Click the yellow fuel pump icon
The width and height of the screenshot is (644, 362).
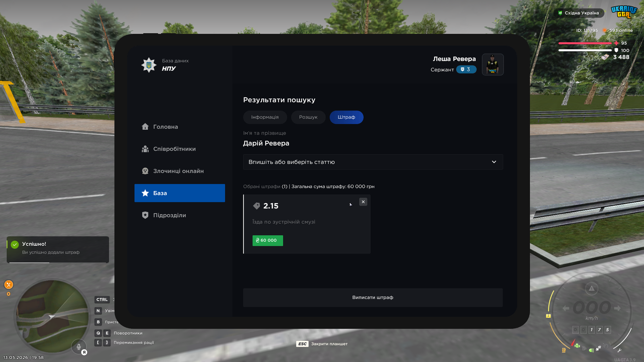point(563,350)
